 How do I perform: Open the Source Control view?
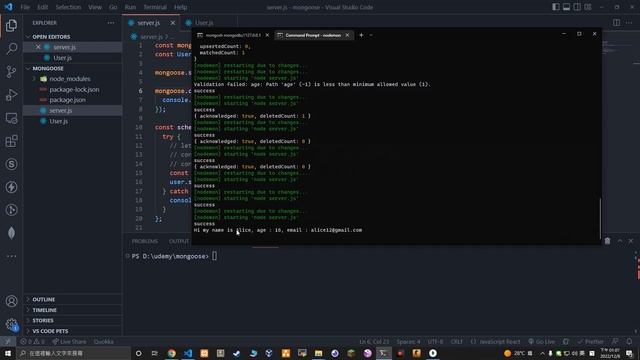pos(11,72)
